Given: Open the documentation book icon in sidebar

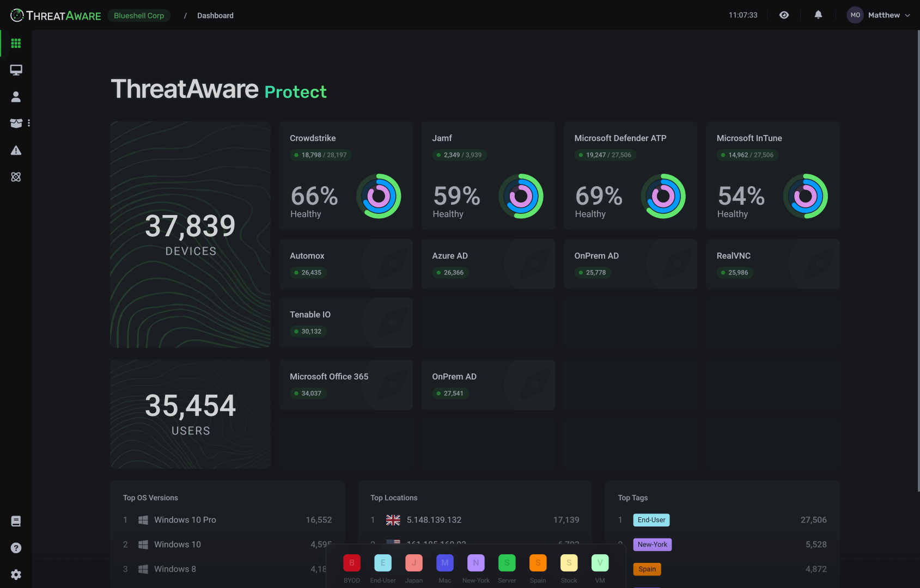Looking at the screenshot, I should 16,521.
